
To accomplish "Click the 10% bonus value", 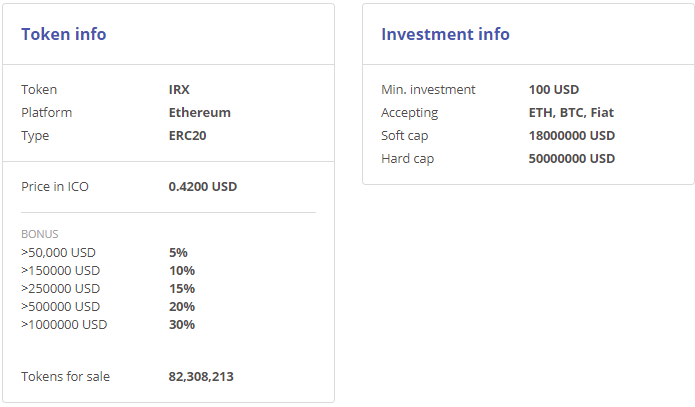I will [182, 270].
